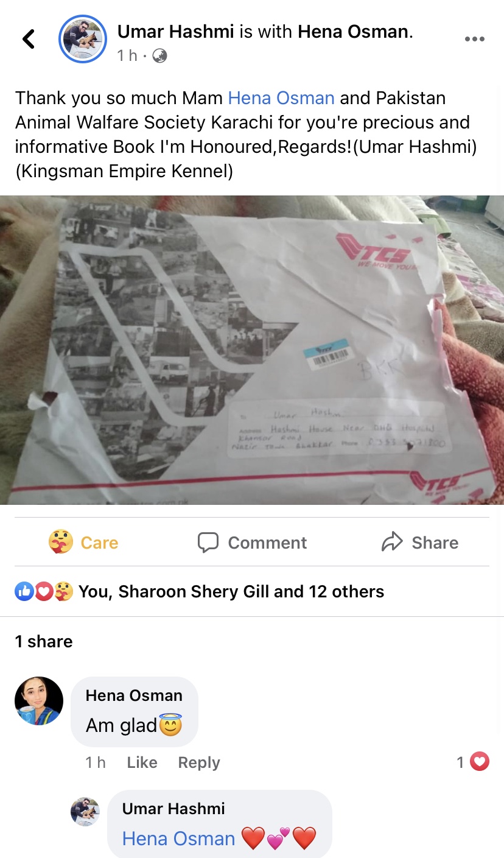Tap the back arrow icon

[x=28, y=39]
